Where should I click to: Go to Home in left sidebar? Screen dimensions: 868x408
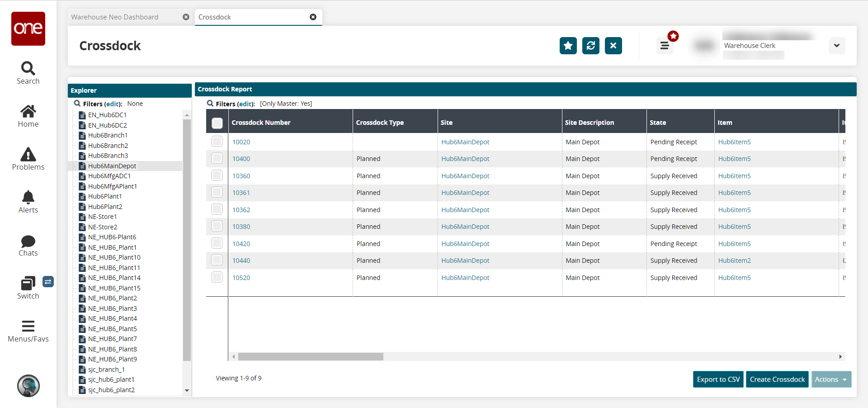[x=28, y=116]
